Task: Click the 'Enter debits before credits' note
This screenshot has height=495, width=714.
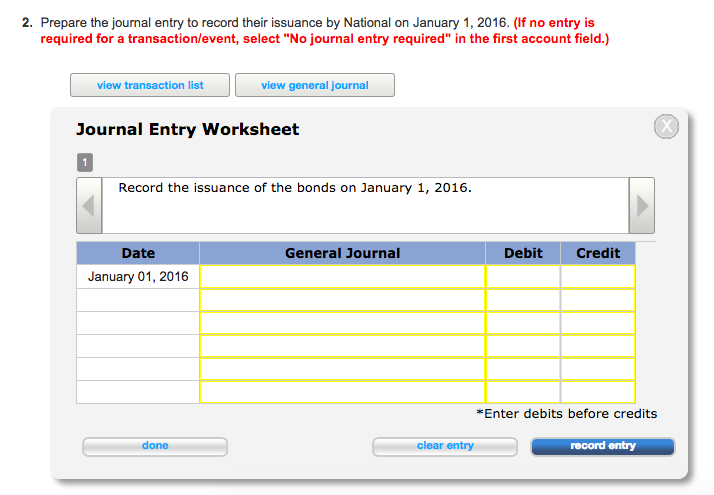Action: [x=566, y=413]
